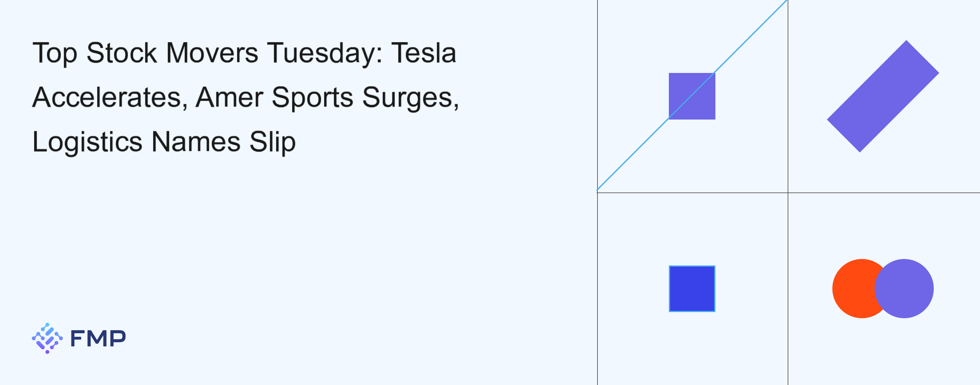Screen dimensions: 980x385
Task: Click the solid blue square shape
Action: tap(692, 289)
